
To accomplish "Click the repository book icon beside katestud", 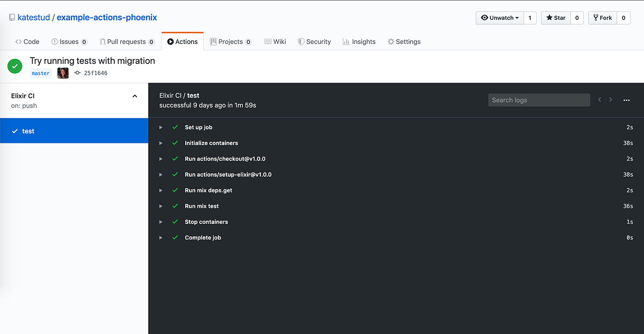I will (x=12, y=17).
